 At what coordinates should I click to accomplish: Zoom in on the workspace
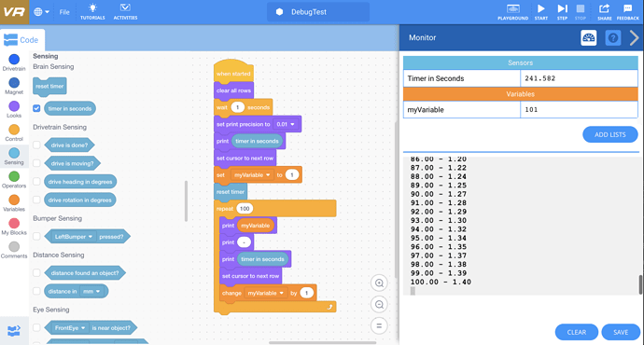coord(379,283)
